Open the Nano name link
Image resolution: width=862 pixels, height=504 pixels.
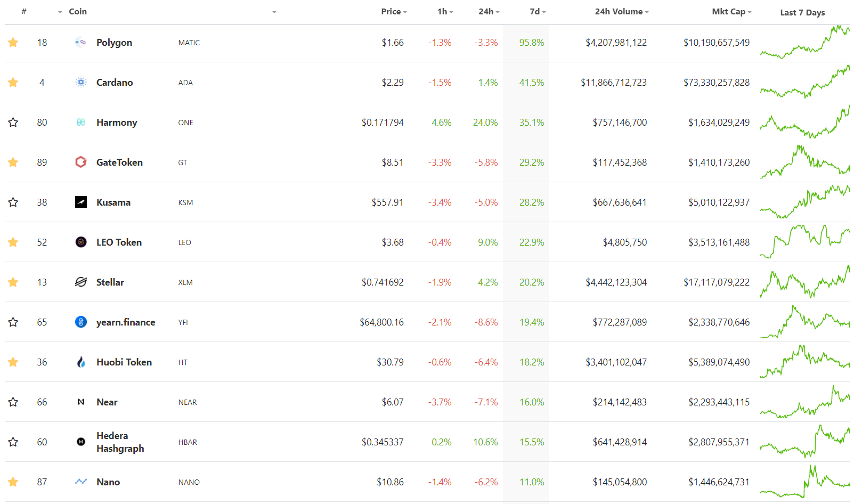108,482
